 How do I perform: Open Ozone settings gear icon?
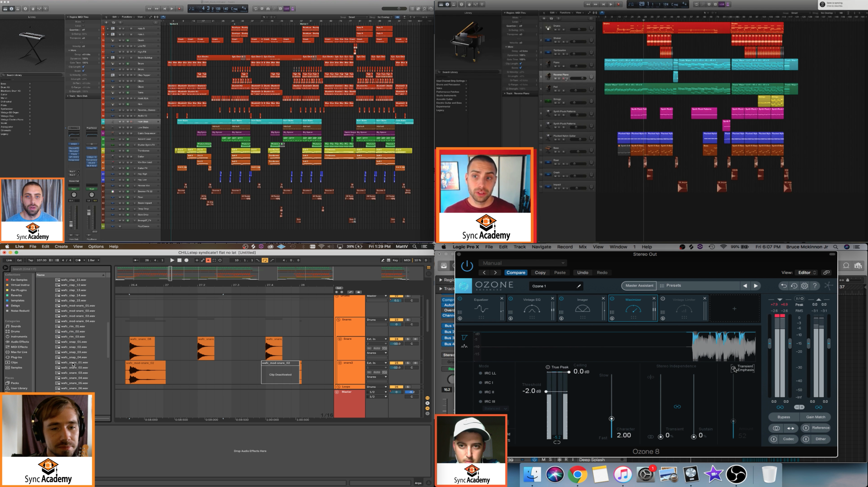(805, 286)
